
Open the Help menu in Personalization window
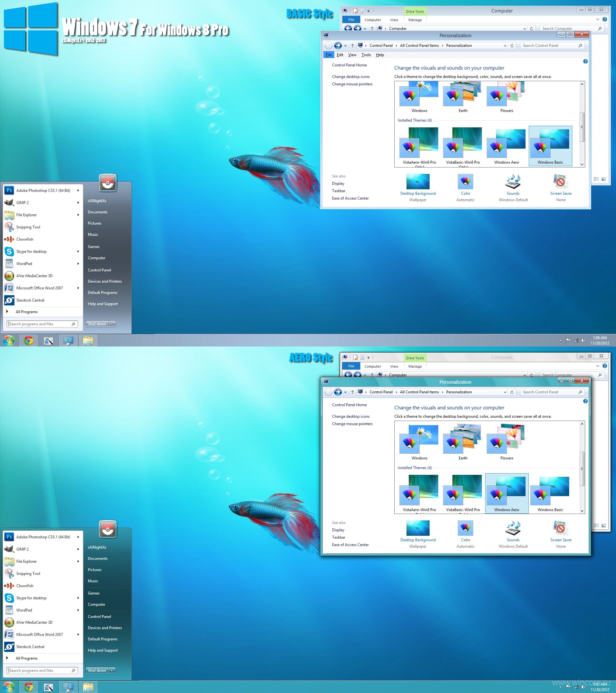coord(380,55)
